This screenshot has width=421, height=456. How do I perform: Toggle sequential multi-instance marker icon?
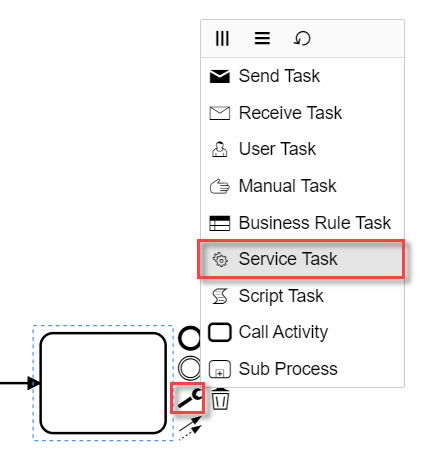tap(262, 38)
